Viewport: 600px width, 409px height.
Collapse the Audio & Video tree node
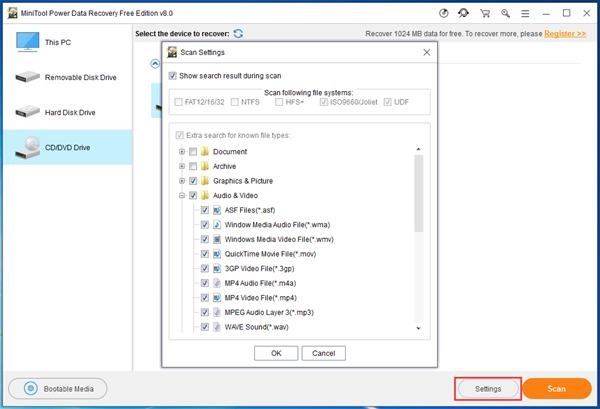182,196
